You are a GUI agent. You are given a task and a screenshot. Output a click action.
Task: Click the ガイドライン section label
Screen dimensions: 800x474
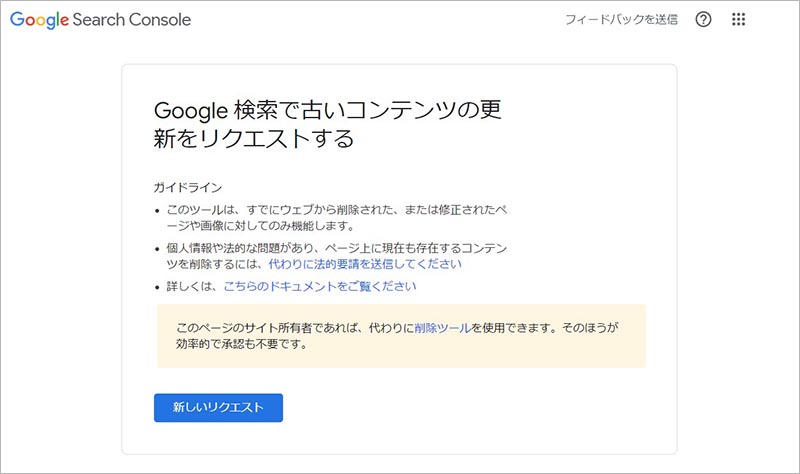pyautogui.click(x=187, y=187)
